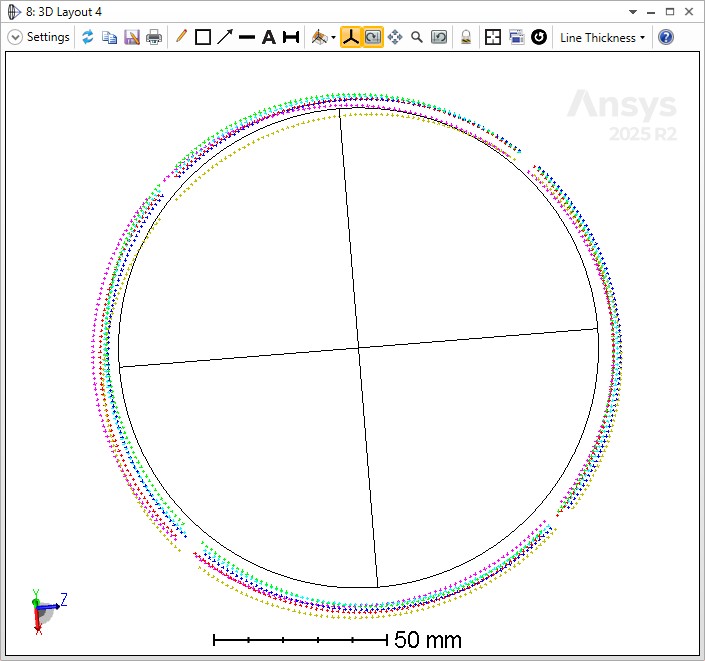
Task: Select the line drawing tool
Action: (x=247, y=37)
